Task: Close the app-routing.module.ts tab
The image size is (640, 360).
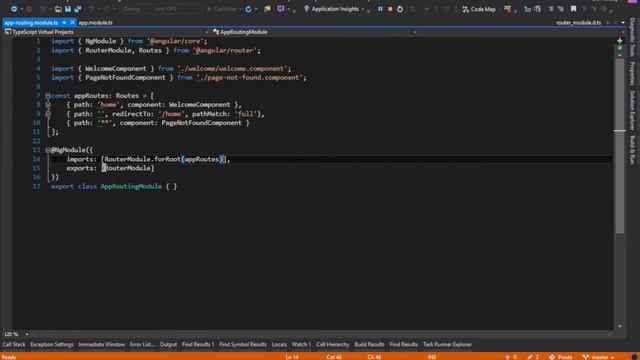Action: point(72,22)
